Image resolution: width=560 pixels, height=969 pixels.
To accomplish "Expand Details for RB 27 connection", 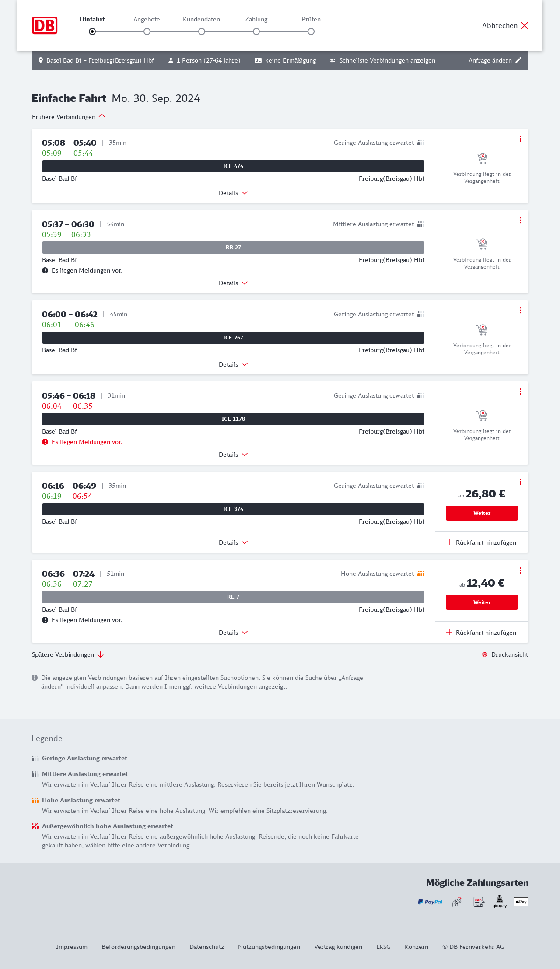I will [x=233, y=283].
